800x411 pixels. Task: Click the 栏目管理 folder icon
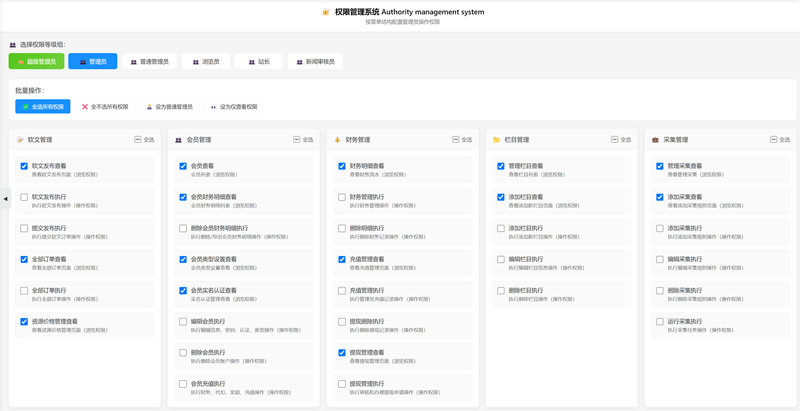[496, 140]
